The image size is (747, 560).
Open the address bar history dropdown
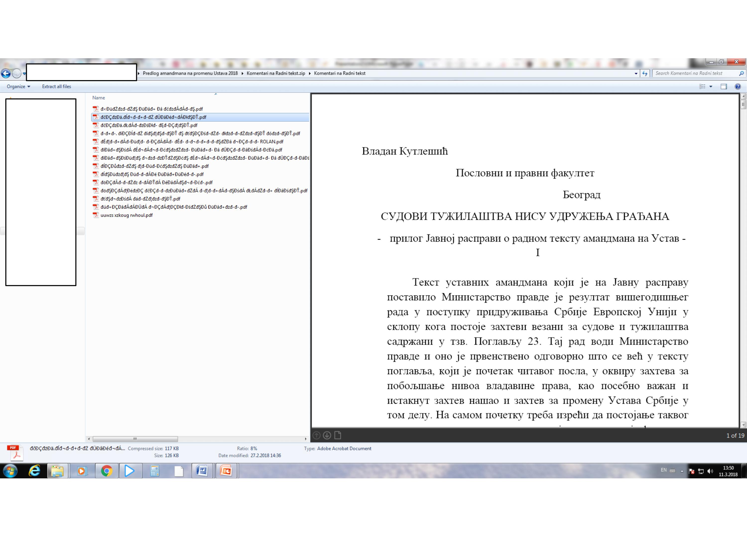pyautogui.click(x=636, y=73)
